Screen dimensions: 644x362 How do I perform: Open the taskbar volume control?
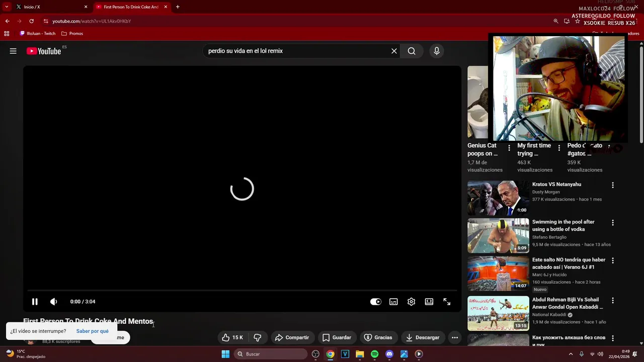click(600, 354)
